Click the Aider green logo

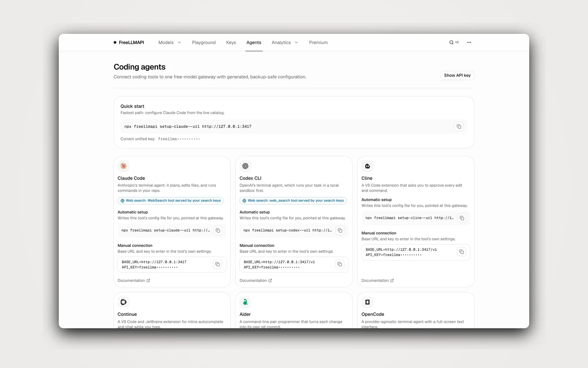click(245, 302)
